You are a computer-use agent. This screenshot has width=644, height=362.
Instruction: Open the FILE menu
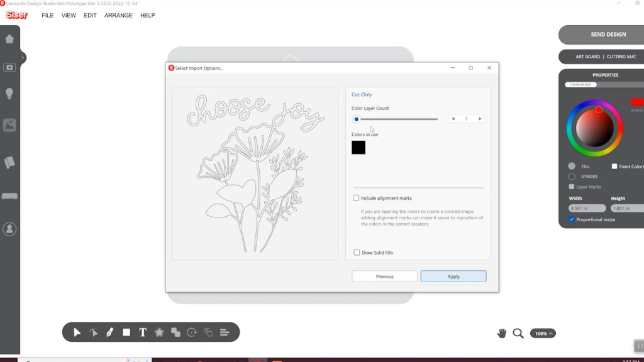click(x=48, y=15)
